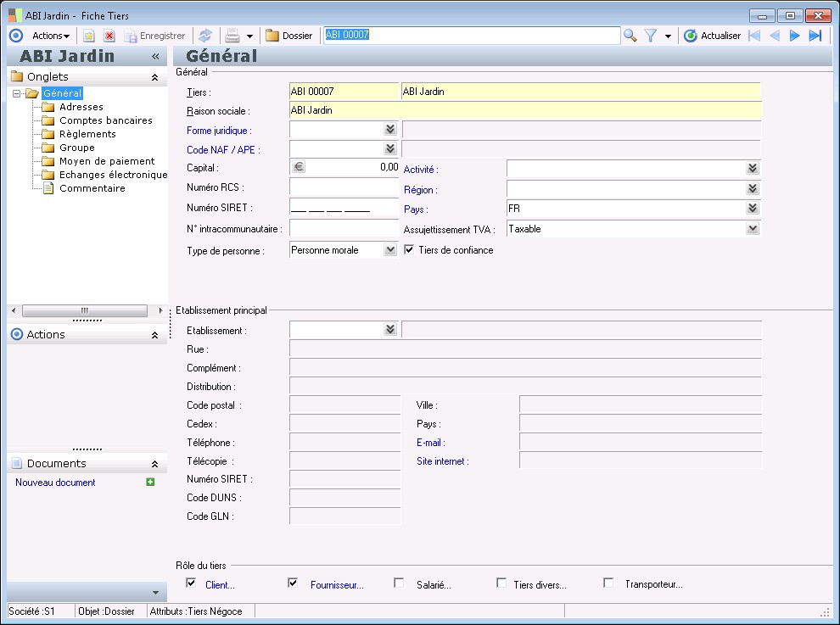The width and height of the screenshot is (840, 625).
Task: Click the printer icon in toolbar
Action: point(232,36)
